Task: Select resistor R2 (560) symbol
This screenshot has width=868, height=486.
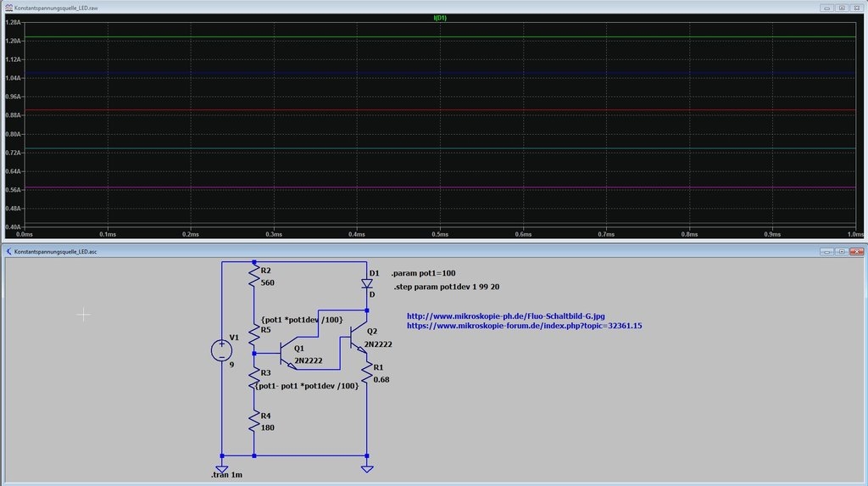Action: click(254, 276)
